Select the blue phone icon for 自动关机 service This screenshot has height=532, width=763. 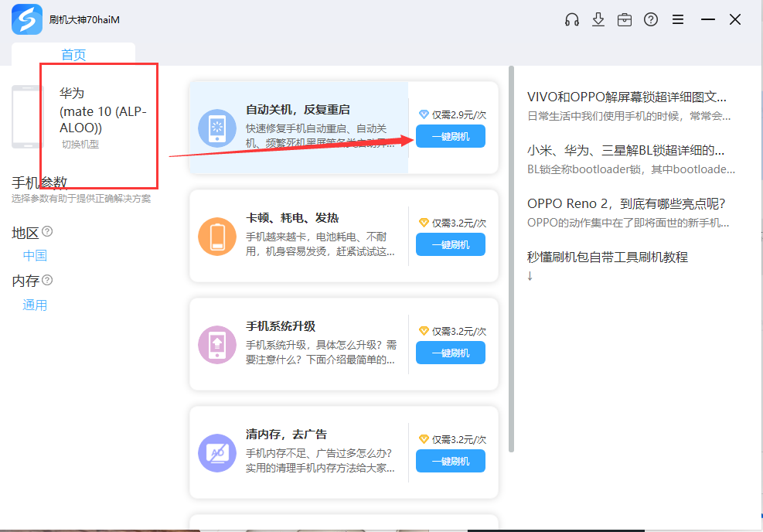pyautogui.click(x=217, y=126)
